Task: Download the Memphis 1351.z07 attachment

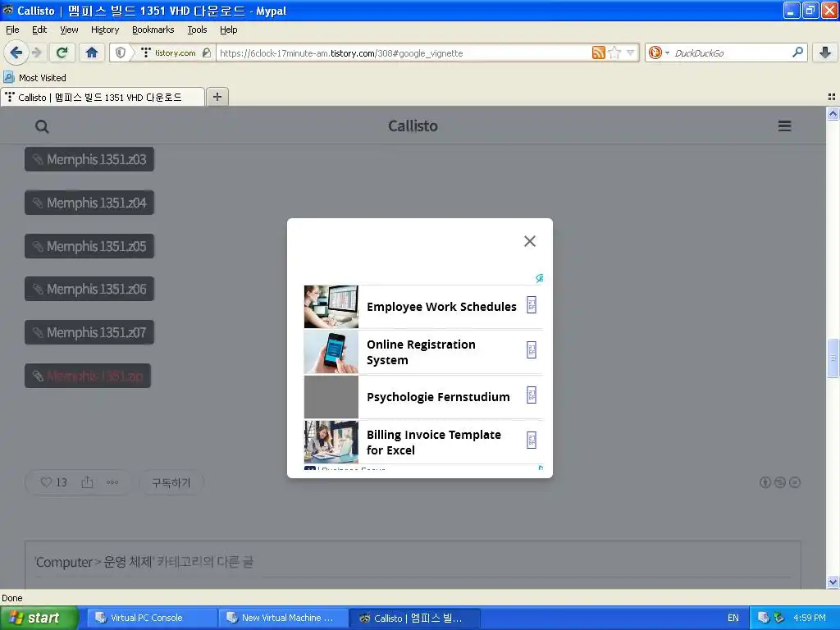Action: click(x=89, y=332)
